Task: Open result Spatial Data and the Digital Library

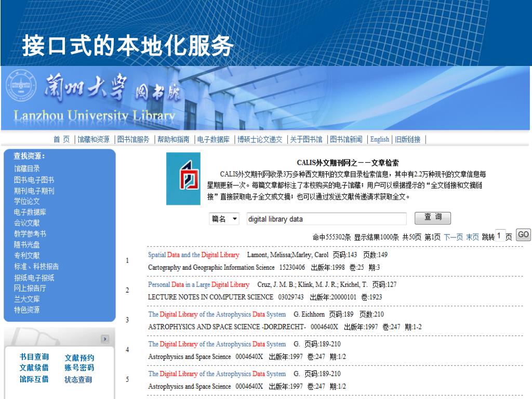Action: (193, 255)
